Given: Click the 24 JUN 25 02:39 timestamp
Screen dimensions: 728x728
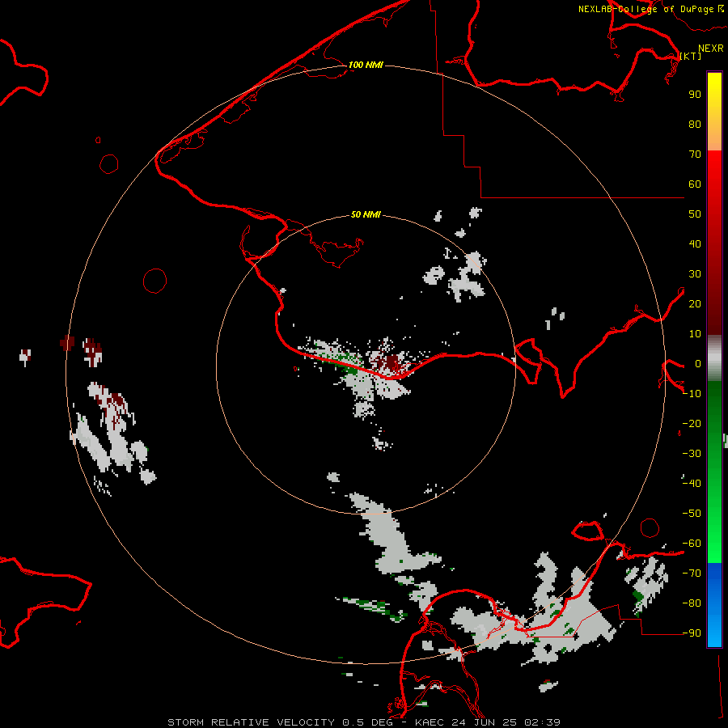Looking at the screenshot, I should tap(506, 722).
